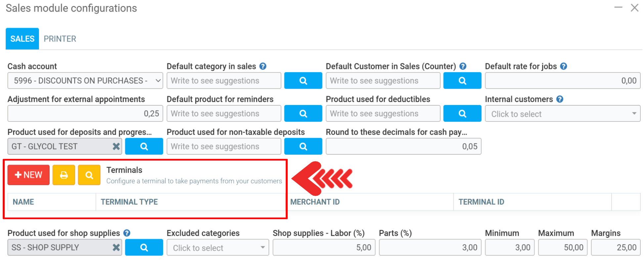The width and height of the screenshot is (644, 260).
Task: Clear the GT - GLYCOL TEST product
Action: coord(116,146)
